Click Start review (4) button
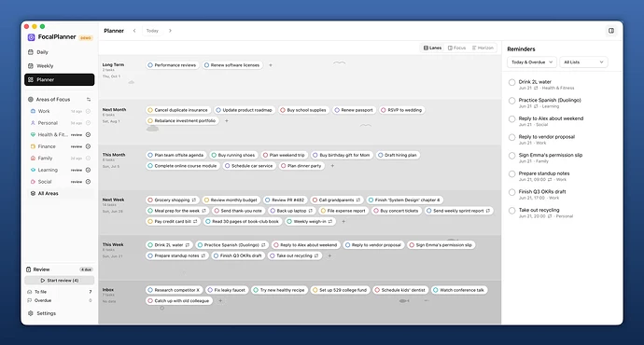The width and height of the screenshot is (644, 345). coord(59,280)
